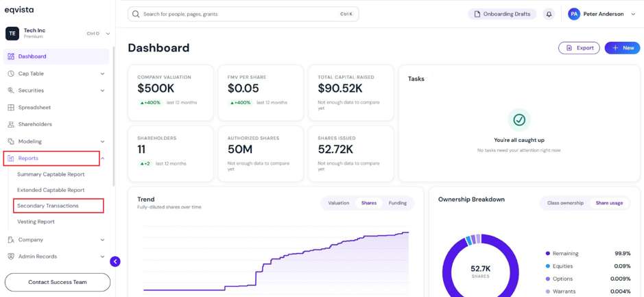The height and width of the screenshot is (297, 644).
Task: Click the sidebar vertical scrollbar
Action: 114,116
